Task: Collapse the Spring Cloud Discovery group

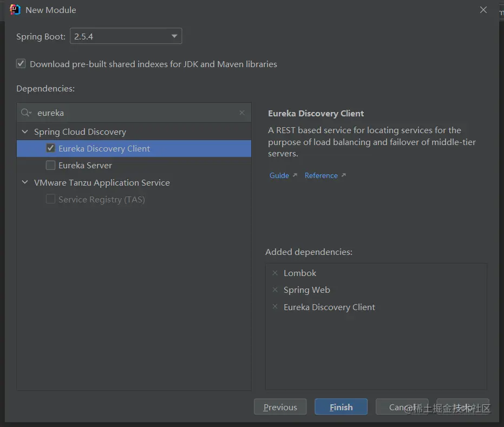Action: [x=25, y=132]
